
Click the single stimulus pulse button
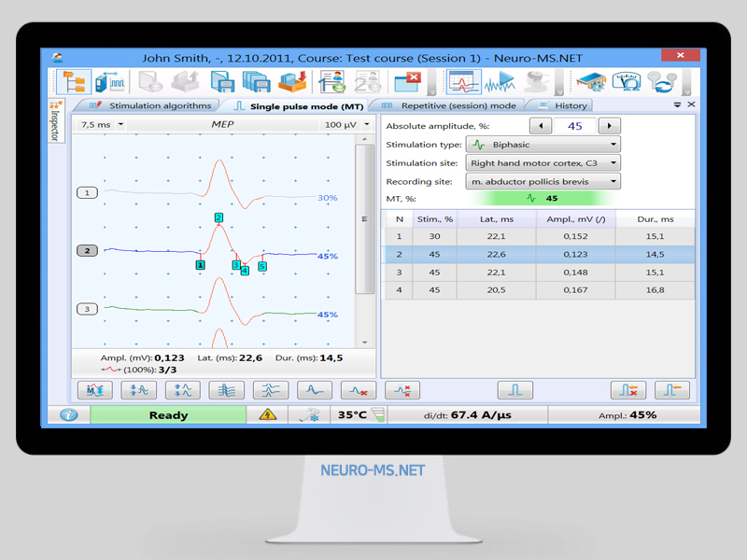pyautogui.click(x=514, y=390)
